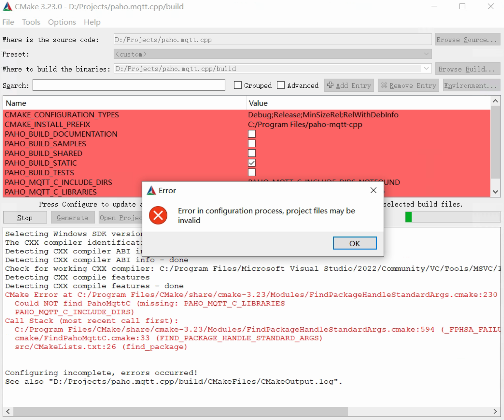Click the output log scroll-right arrow

[495, 411]
